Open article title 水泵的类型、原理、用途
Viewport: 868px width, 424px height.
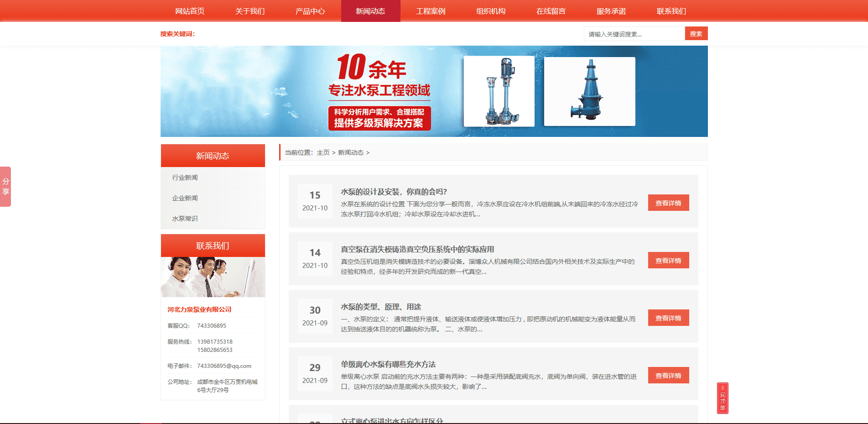click(x=381, y=307)
